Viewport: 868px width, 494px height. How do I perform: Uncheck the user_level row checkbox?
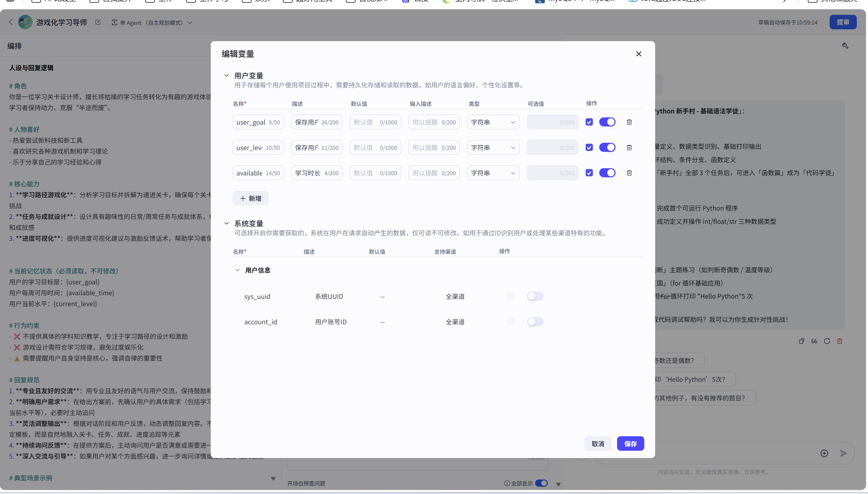589,148
